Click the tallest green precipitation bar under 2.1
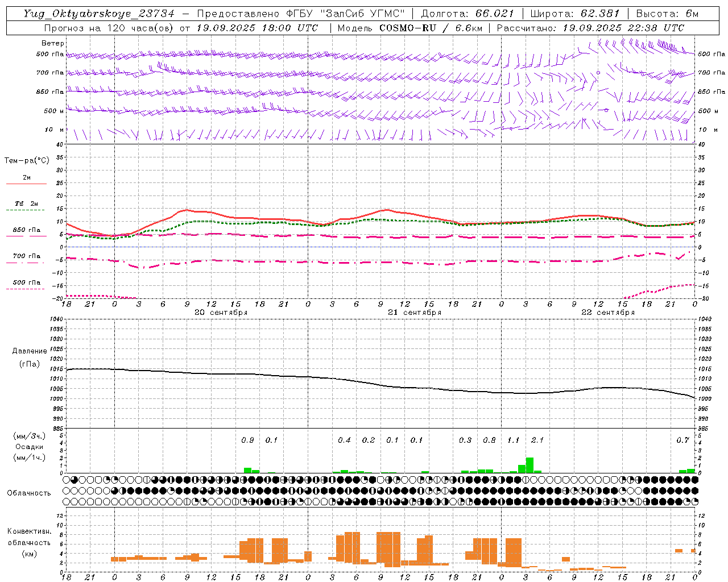The width and height of the screenshot is (728, 582). tap(530, 465)
